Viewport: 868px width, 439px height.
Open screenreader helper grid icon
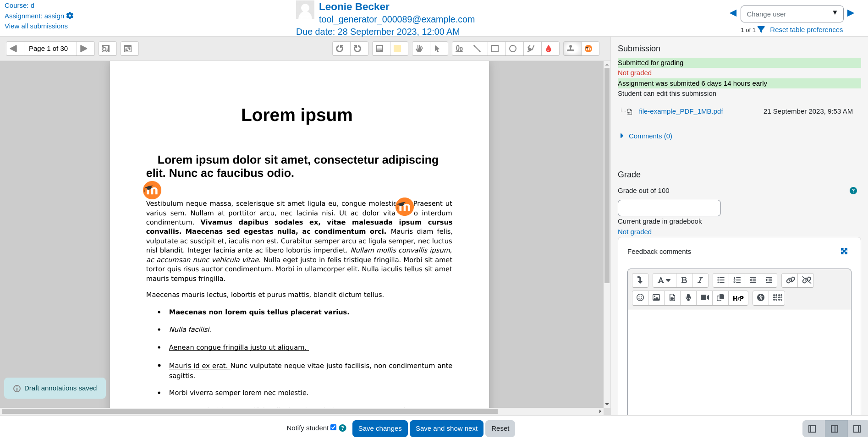(x=777, y=298)
